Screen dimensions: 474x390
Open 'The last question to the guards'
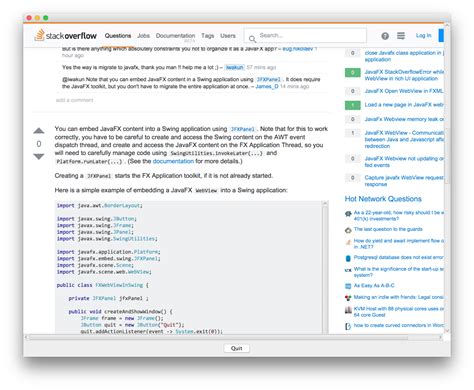[388, 229]
